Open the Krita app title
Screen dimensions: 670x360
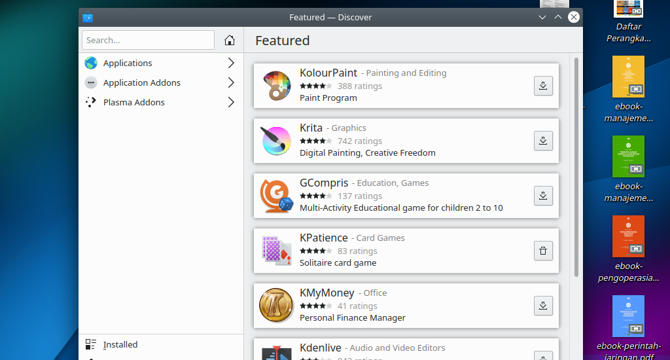(311, 128)
